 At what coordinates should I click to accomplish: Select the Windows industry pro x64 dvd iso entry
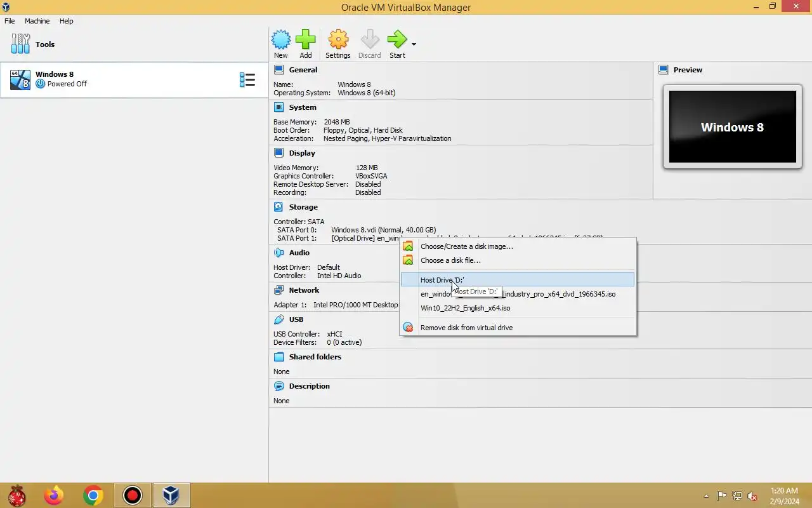point(518,294)
